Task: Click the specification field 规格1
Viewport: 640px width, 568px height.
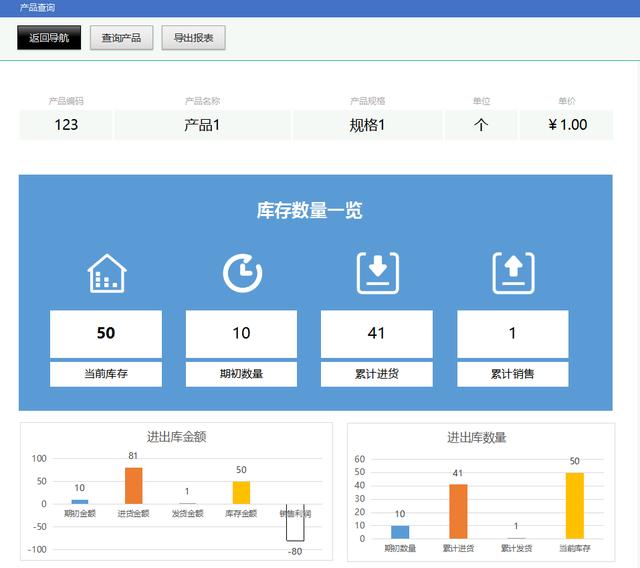Action: 367,125
